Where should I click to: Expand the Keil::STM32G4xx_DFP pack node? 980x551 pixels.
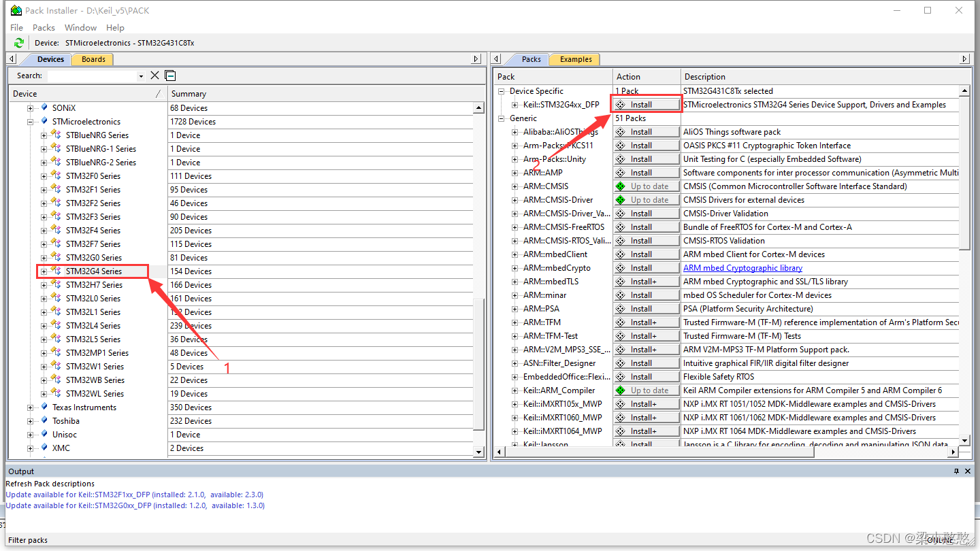pos(516,105)
